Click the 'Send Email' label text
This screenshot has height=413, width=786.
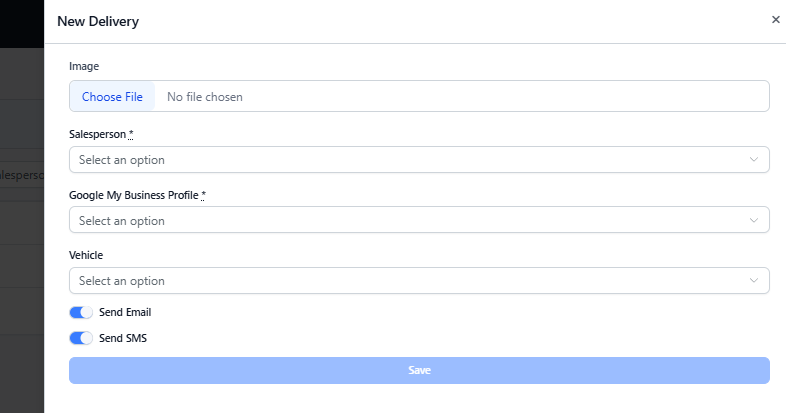pyautogui.click(x=125, y=312)
